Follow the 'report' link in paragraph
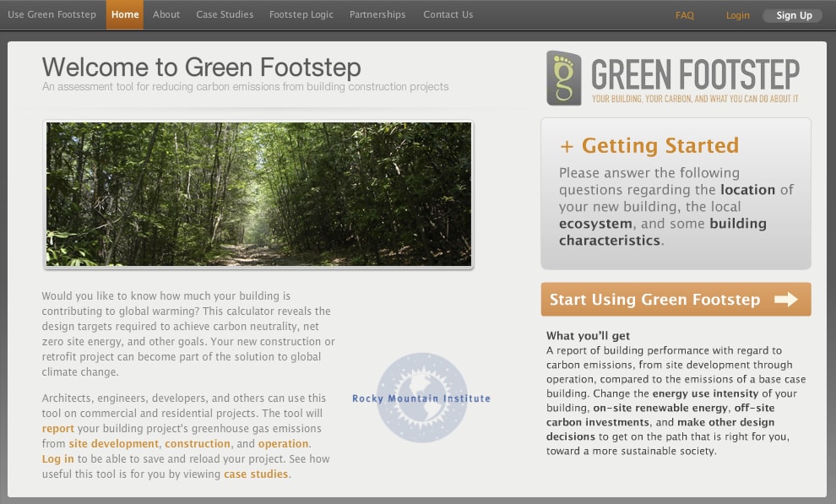Image resolution: width=836 pixels, height=504 pixels. coord(58,428)
